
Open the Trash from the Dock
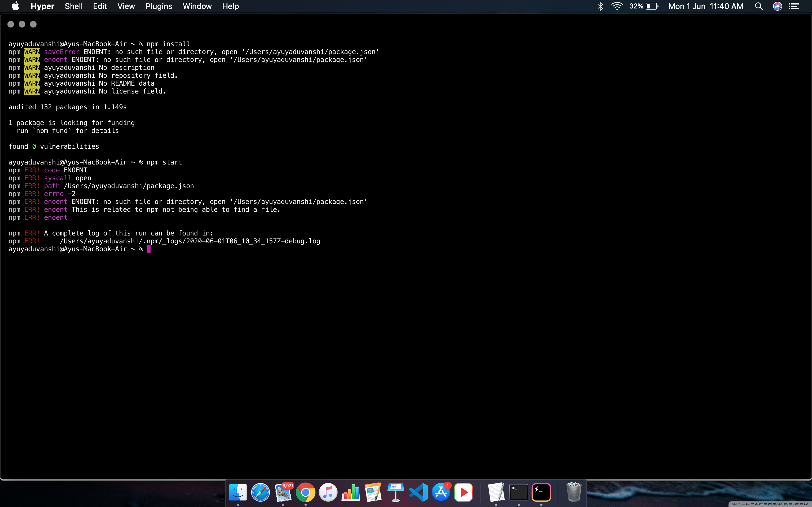(x=574, y=492)
